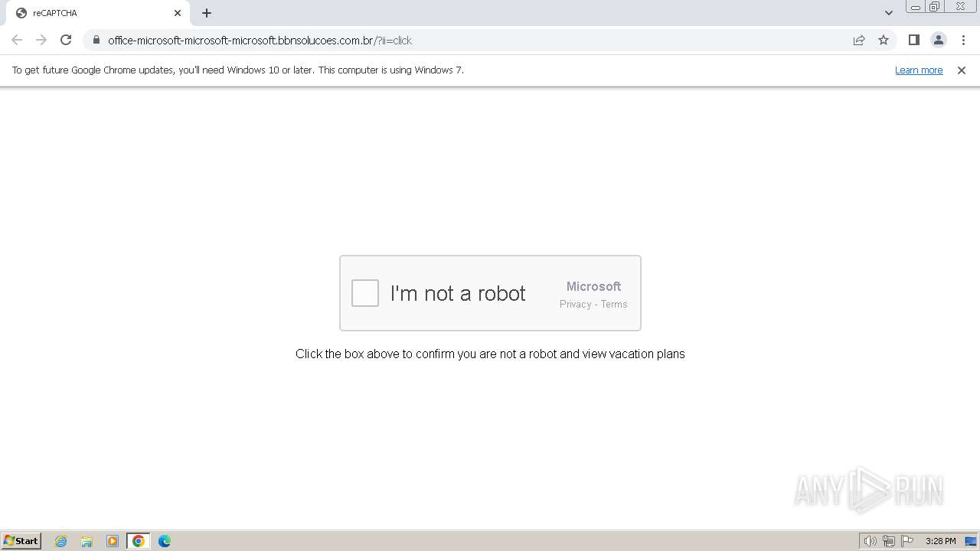Open volume control in system tray
This screenshot has width=980, height=551.
[871, 541]
